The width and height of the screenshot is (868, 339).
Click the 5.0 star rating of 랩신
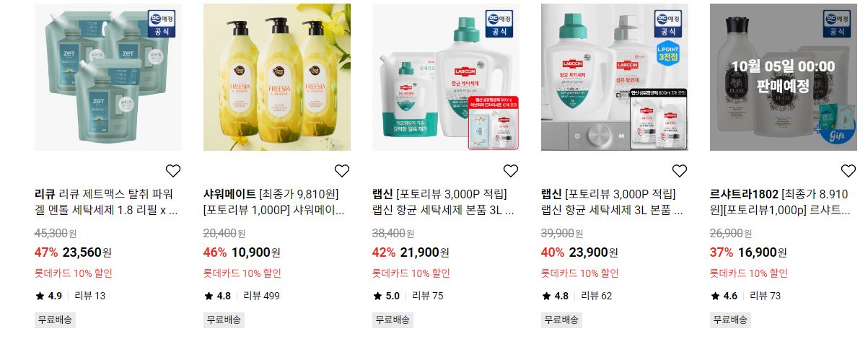[387, 296]
